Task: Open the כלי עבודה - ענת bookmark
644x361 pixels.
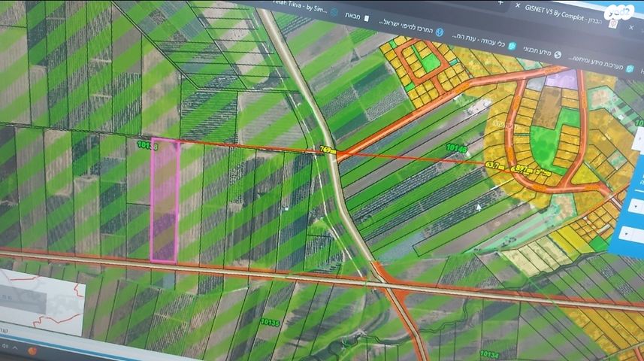Action: click(x=479, y=40)
